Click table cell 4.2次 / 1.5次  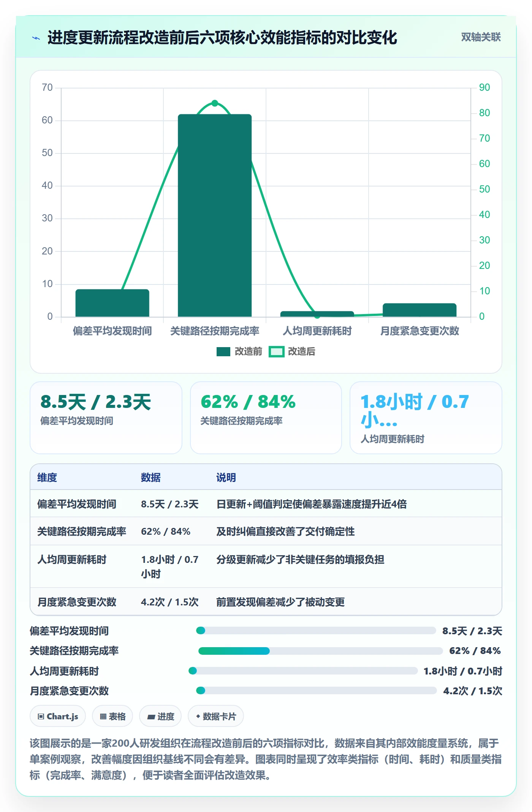(x=169, y=602)
